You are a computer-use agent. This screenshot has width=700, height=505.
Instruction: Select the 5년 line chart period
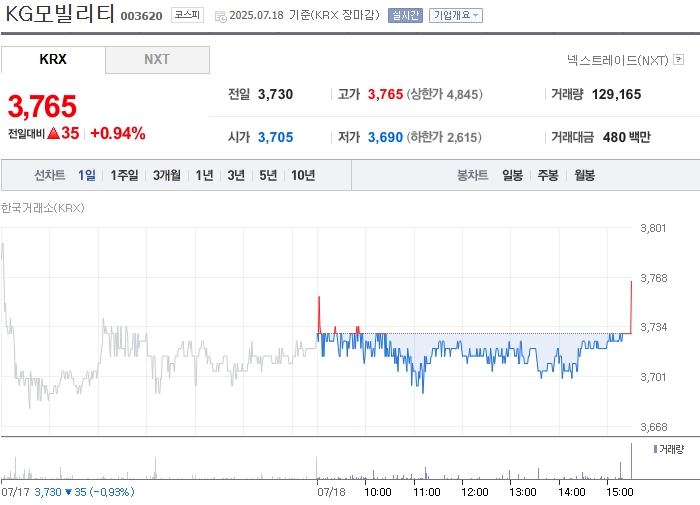click(268, 175)
